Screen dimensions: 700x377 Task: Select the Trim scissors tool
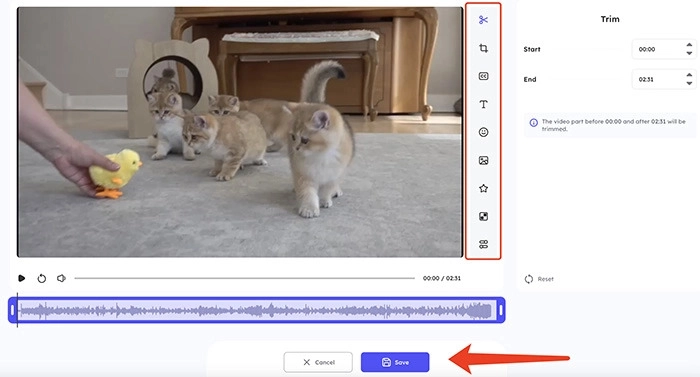tap(483, 20)
